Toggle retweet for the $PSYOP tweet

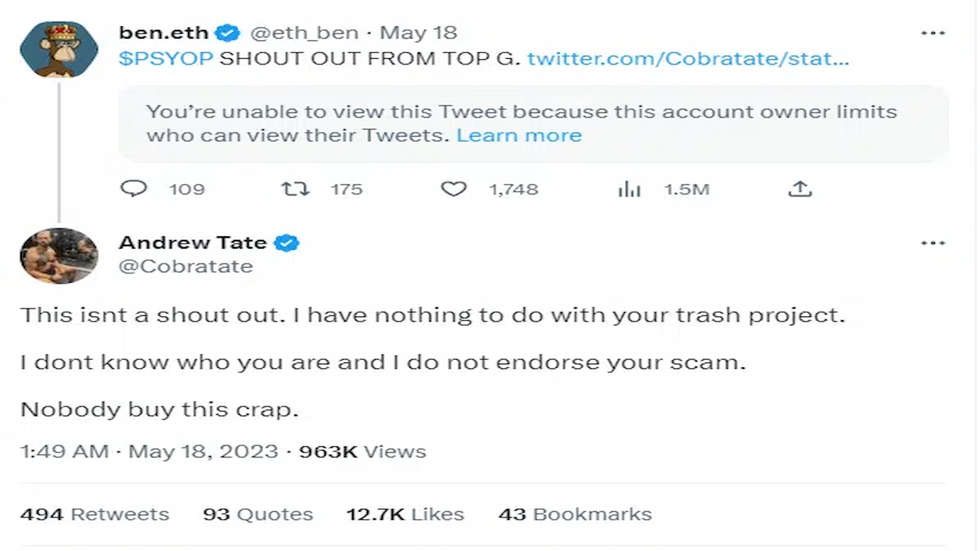tap(296, 189)
